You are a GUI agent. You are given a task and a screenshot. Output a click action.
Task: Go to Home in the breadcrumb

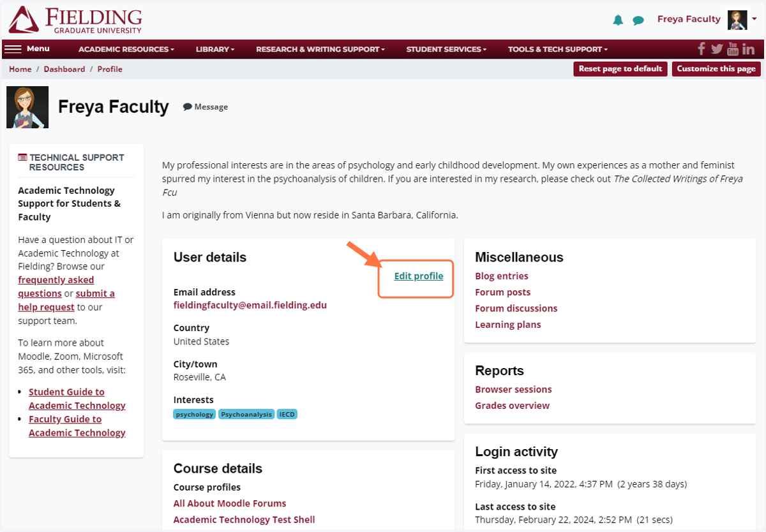(x=20, y=69)
